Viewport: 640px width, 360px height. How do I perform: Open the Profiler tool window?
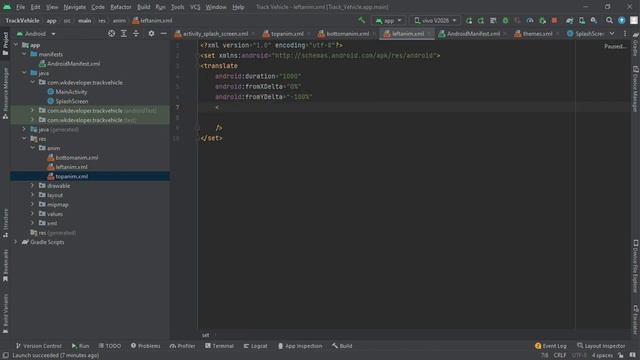point(182,346)
